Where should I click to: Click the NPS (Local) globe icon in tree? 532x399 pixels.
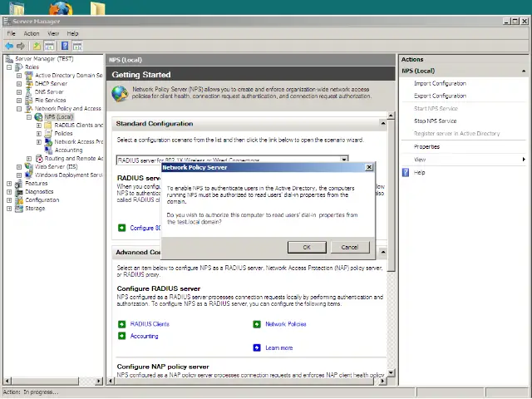coord(39,116)
